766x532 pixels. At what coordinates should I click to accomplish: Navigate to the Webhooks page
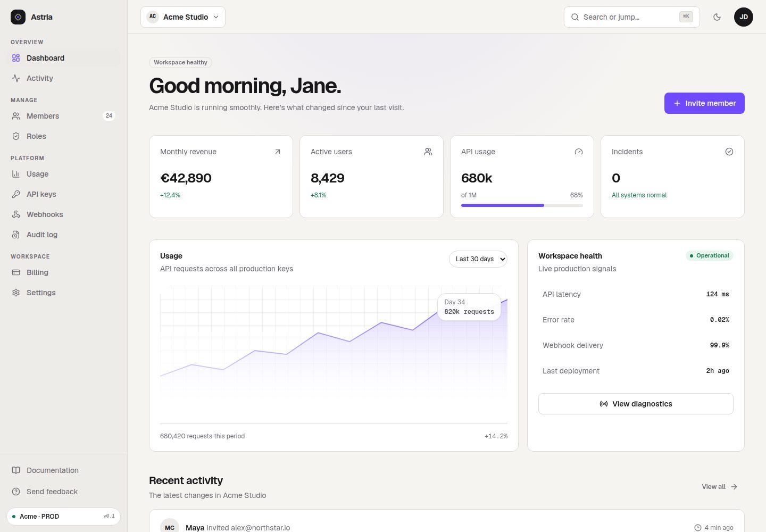64,214
